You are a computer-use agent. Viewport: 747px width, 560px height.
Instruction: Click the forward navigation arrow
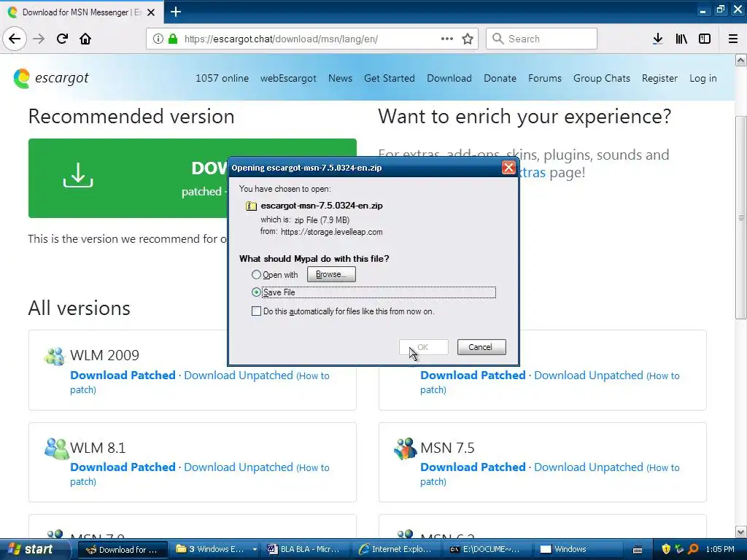click(39, 39)
